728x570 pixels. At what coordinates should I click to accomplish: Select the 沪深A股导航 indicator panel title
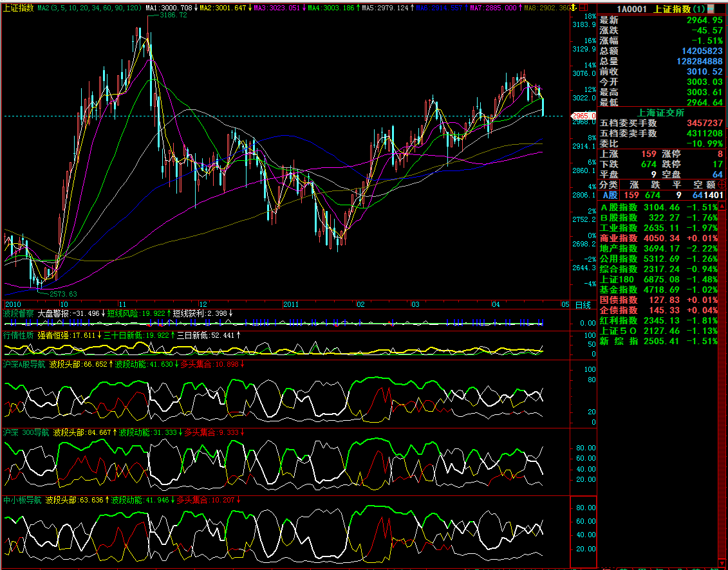point(24,364)
